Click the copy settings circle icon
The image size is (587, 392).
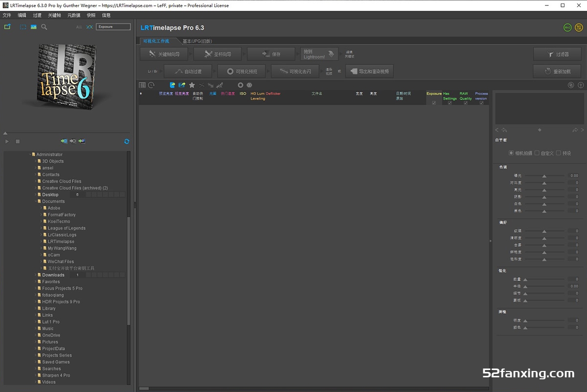[570, 85]
